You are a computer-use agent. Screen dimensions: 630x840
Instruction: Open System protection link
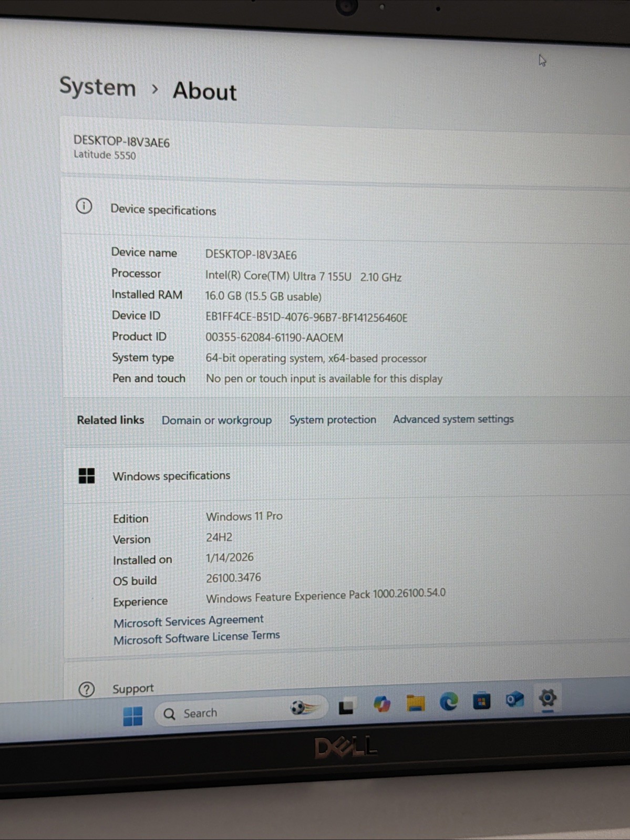click(333, 420)
